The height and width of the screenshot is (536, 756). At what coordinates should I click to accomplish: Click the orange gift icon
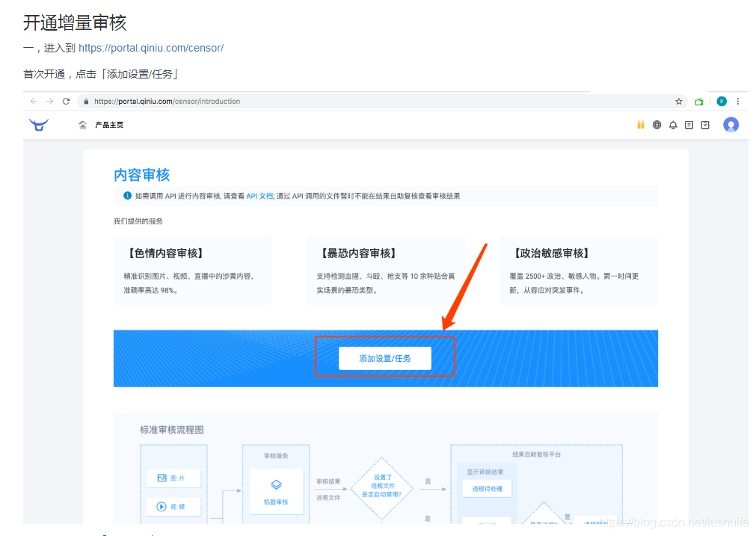pos(641,125)
